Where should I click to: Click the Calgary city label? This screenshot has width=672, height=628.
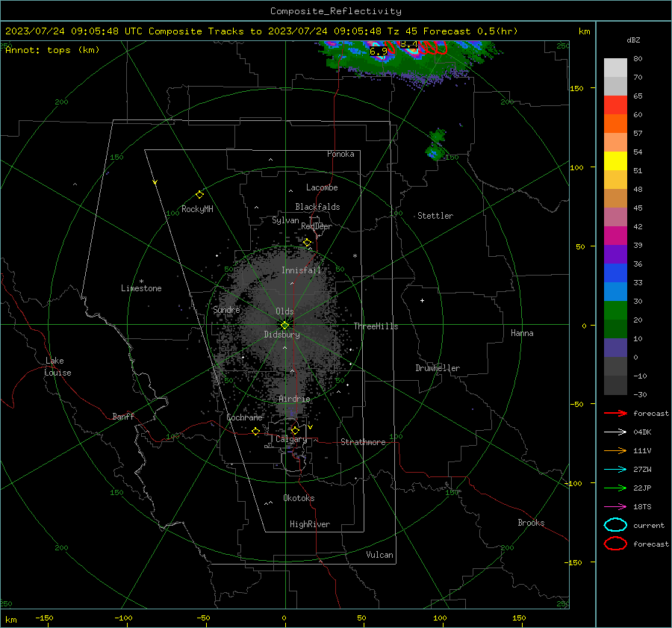tap(291, 439)
